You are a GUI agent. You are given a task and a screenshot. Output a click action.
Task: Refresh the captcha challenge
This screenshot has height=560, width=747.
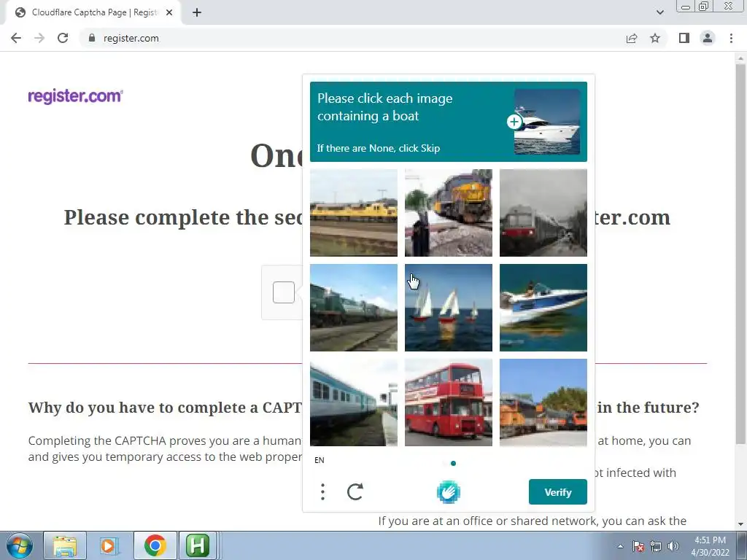point(355,492)
